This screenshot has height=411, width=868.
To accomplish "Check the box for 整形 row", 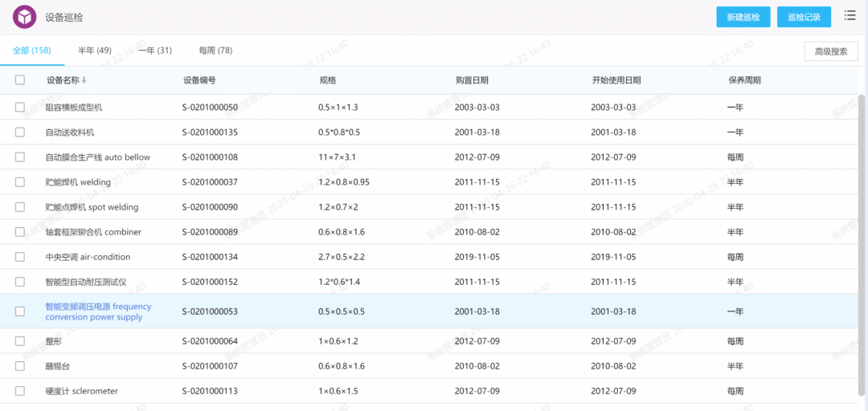I will (20, 341).
